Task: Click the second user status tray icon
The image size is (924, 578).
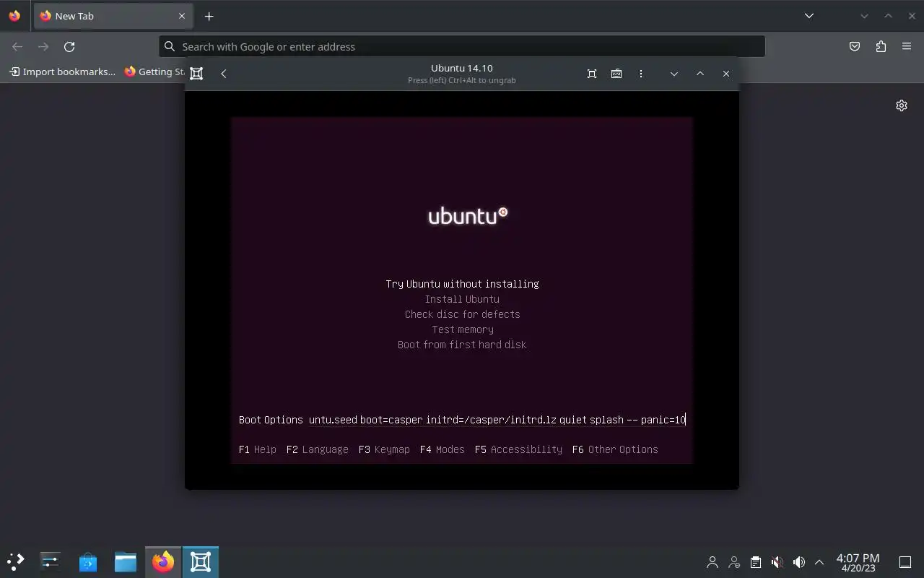Action: pos(734,561)
